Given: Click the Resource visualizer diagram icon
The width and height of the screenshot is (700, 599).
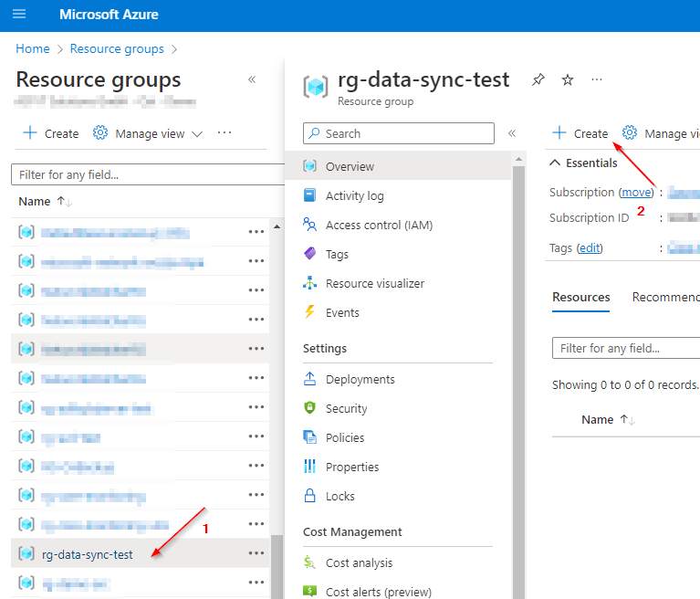Looking at the screenshot, I should pyautogui.click(x=309, y=283).
